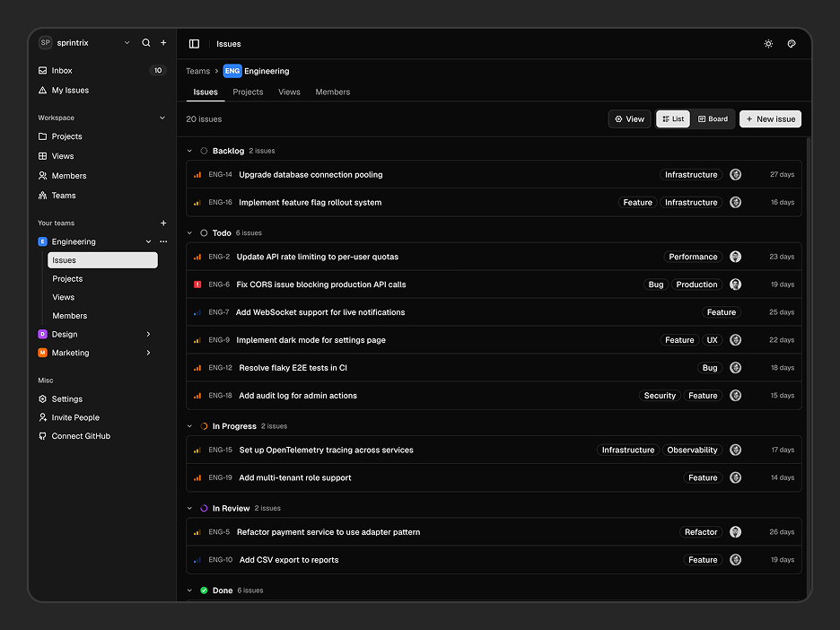Image resolution: width=840 pixels, height=630 pixels.
Task: Select the Projects tab
Action: 248,92
